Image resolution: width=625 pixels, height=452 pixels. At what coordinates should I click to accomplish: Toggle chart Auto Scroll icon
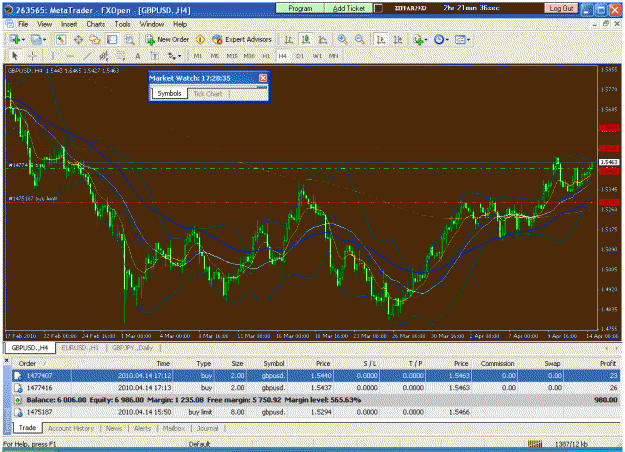coord(381,39)
